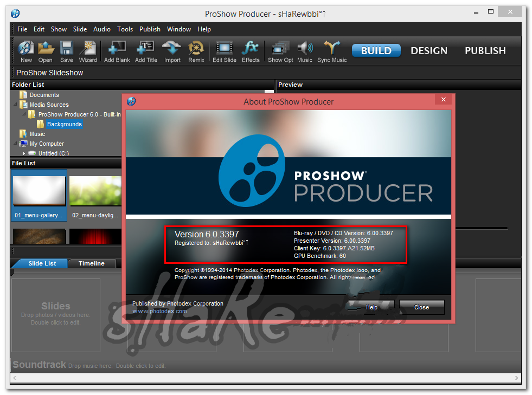Collapse the ProShow Producer 6.0 Built-In node
Screen dimensions: 532x395
24,114
